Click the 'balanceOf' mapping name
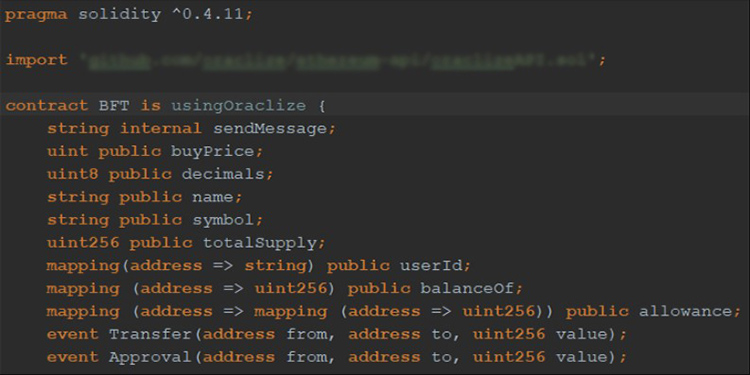The image size is (750, 375). click(x=467, y=288)
